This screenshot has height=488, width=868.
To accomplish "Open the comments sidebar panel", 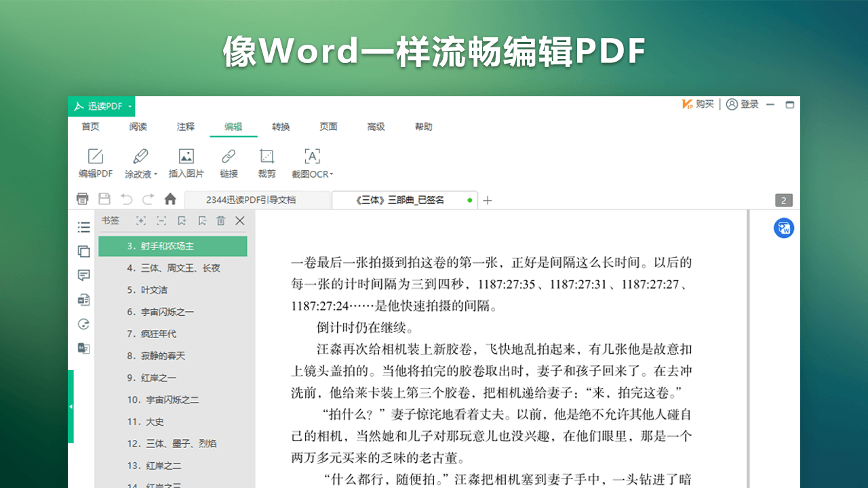I will (x=83, y=275).
